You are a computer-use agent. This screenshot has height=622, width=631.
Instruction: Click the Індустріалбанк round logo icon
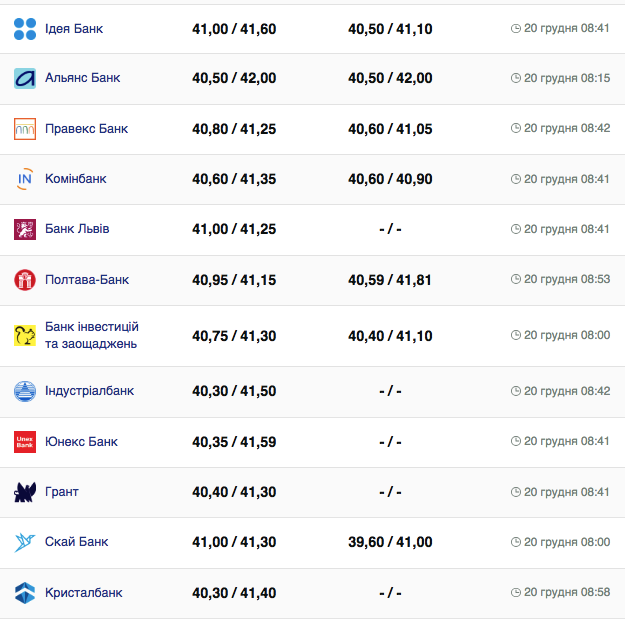pos(25,391)
